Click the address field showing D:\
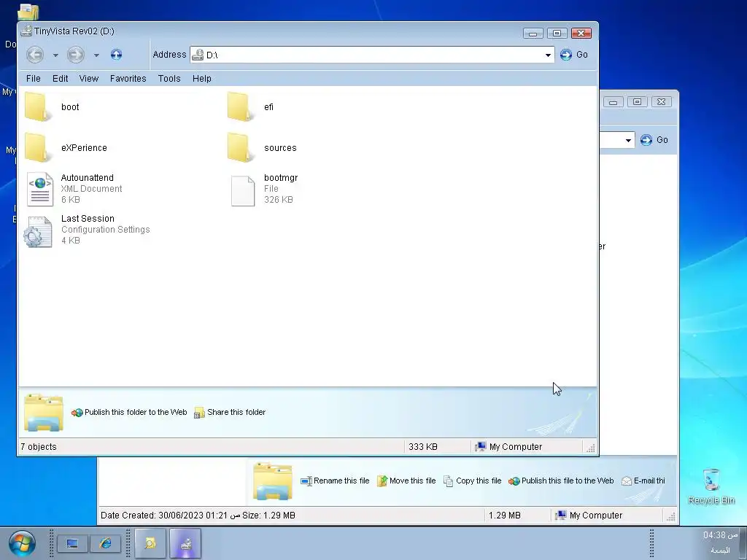Image resolution: width=747 pixels, height=560 pixels. pyautogui.click(x=371, y=55)
